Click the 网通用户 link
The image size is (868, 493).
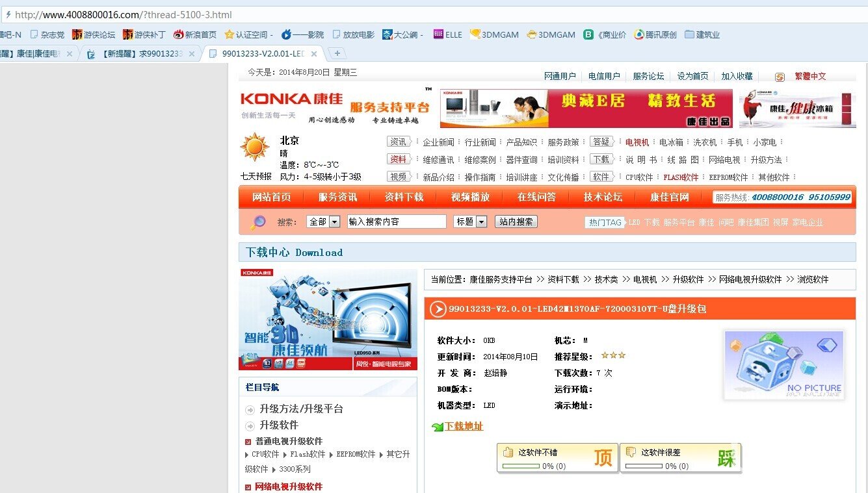(560, 76)
